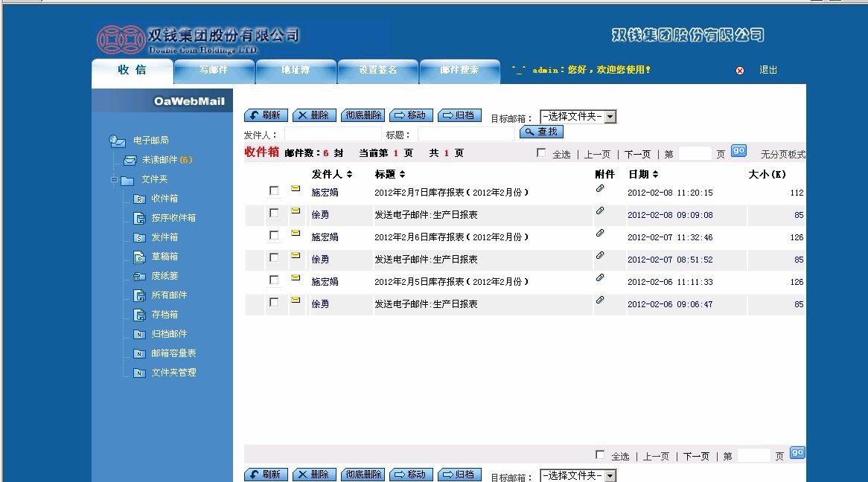
Task: Click attachment clip of mail dated 2012-02-07 08:51:52
Action: (599, 256)
